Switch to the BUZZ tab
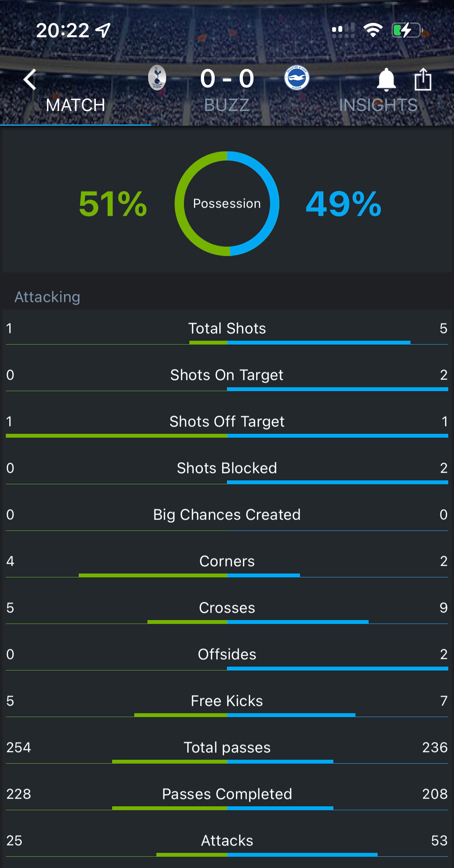Screen dimensions: 454x868 pyautogui.click(x=227, y=105)
